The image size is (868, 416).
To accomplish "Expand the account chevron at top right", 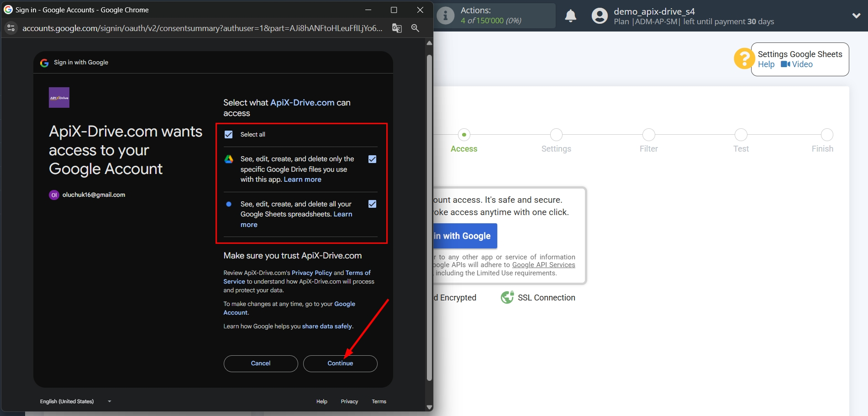I will point(856,15).
